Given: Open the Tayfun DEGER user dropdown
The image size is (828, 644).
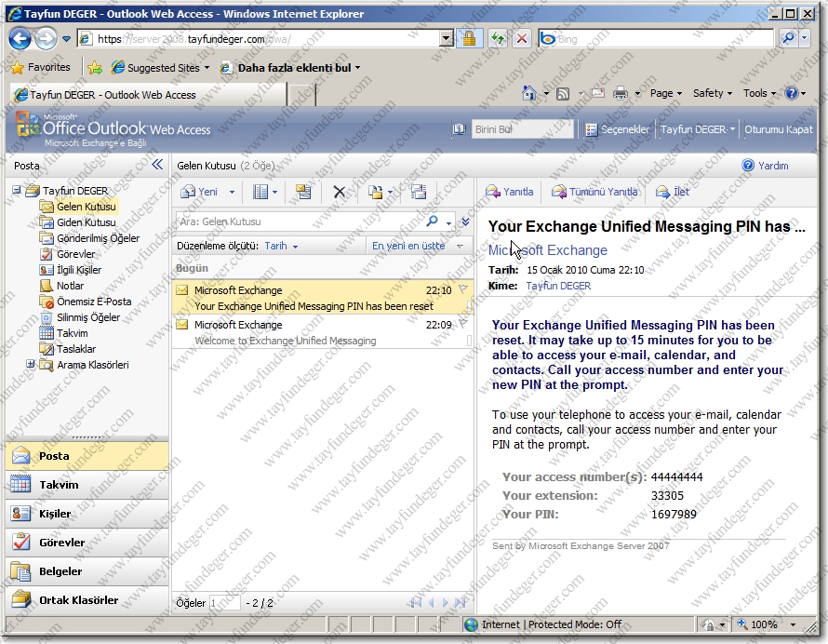Looking at the screenshot, I should (x=698, y=129).
